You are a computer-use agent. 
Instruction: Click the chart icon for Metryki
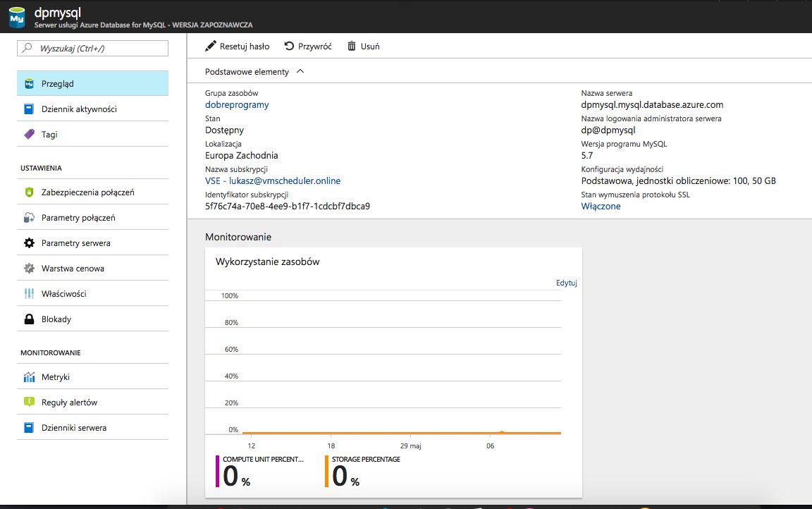click(29, 377)
